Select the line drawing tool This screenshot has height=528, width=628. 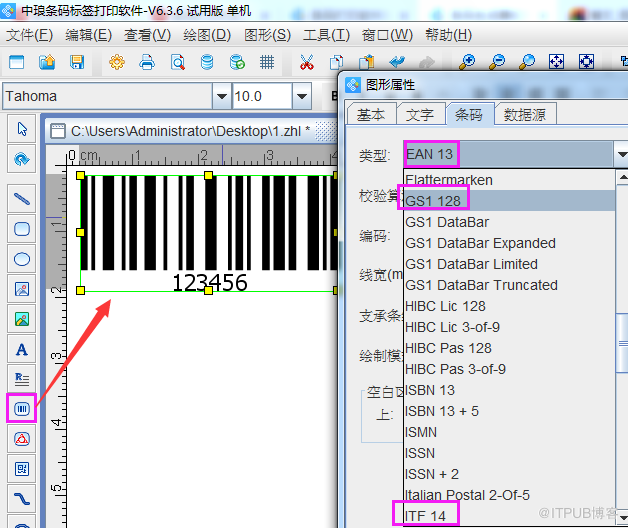(21, 199)
